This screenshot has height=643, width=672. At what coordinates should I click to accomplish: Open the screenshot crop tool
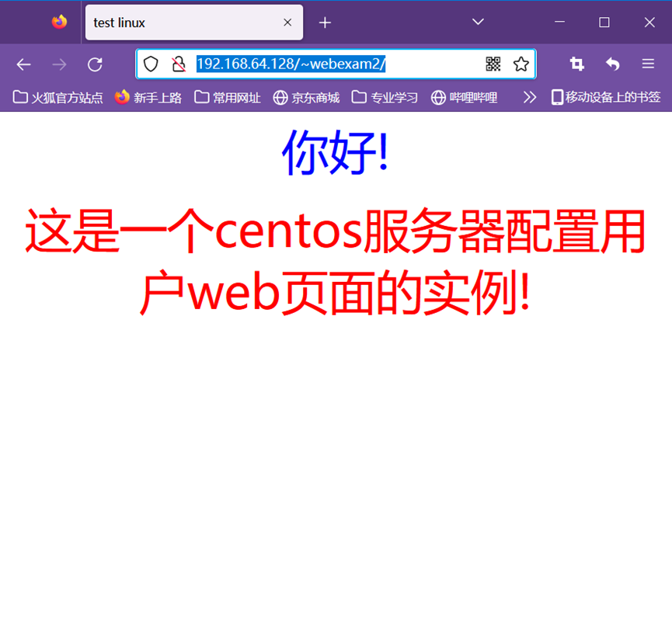[577, 64]
